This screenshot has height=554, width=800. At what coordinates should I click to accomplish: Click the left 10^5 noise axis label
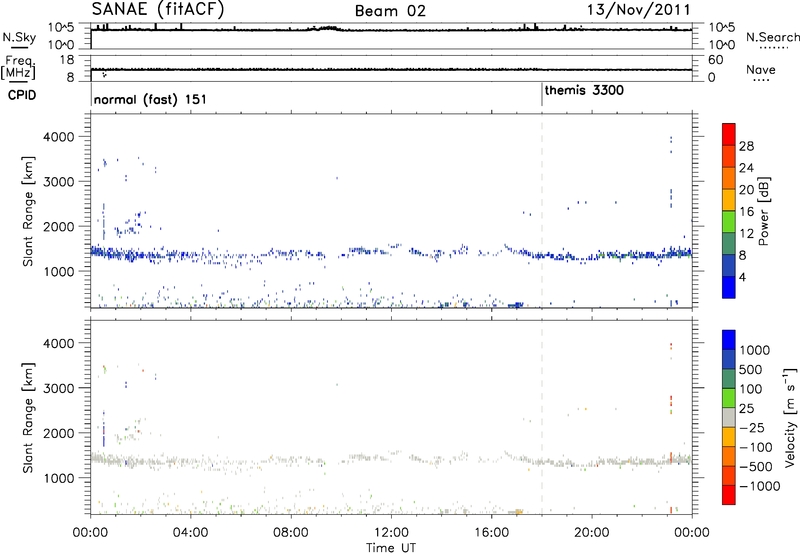[61, 27]
